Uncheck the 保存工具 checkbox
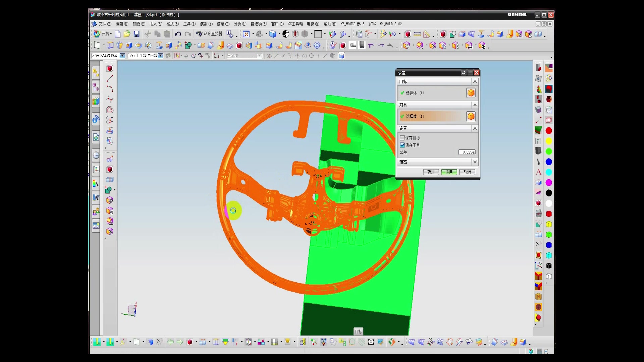Viewport: 644px width, 362px height. coord(402,145)
